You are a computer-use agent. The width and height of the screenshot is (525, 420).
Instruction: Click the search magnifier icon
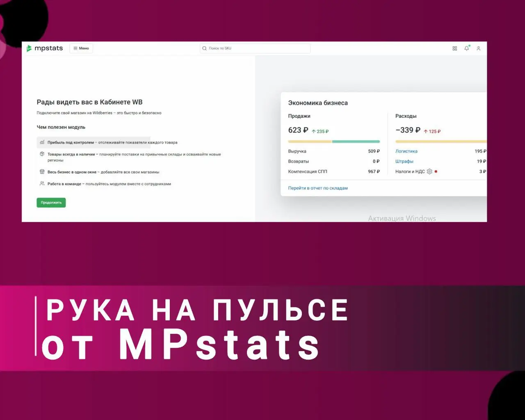(204, 48)
